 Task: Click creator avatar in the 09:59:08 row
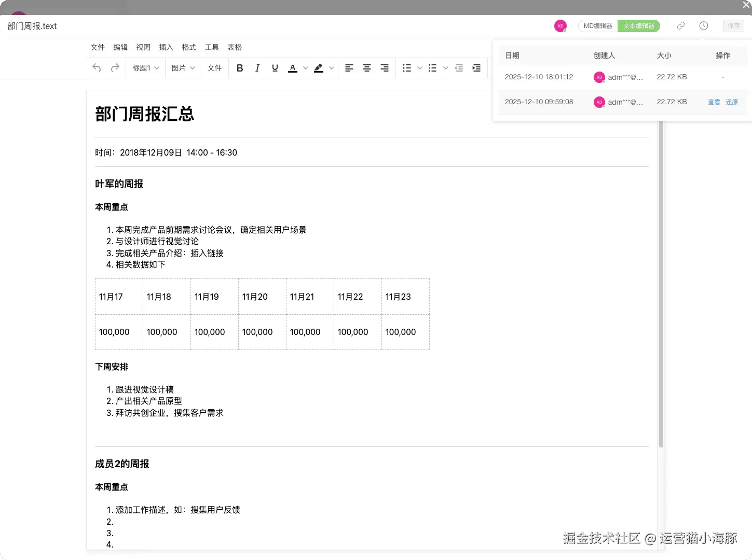pyautogui.click(x=599, y=102)
